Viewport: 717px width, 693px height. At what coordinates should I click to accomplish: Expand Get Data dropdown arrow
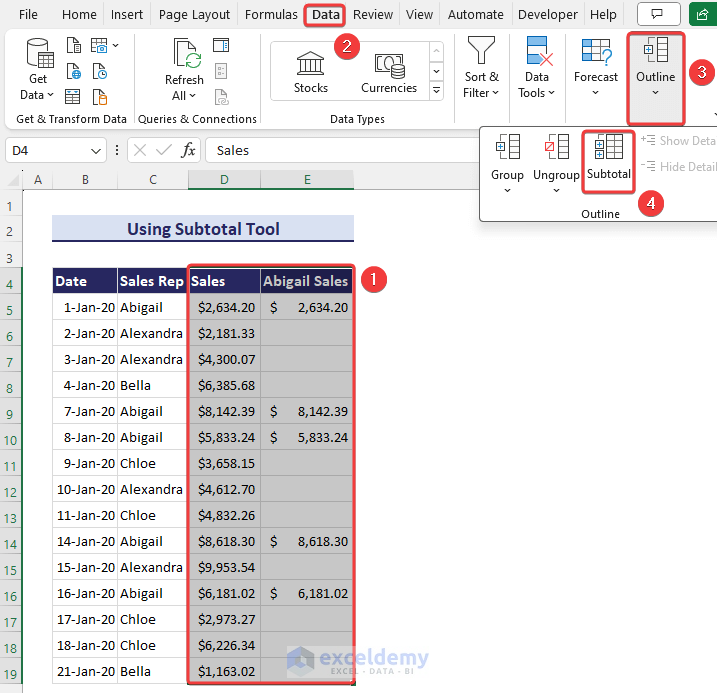tap(50, 95)
